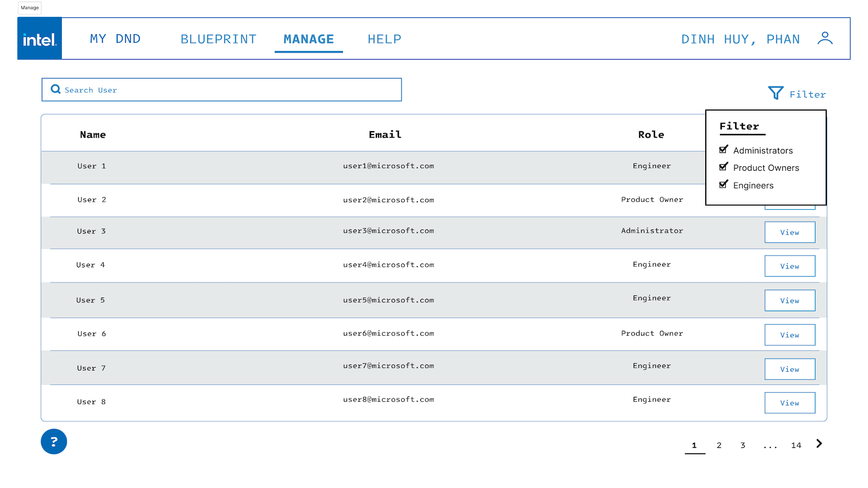The width and height of the screenshot is (868, 488).
Task: Jump to page 14
Action: 796,445
